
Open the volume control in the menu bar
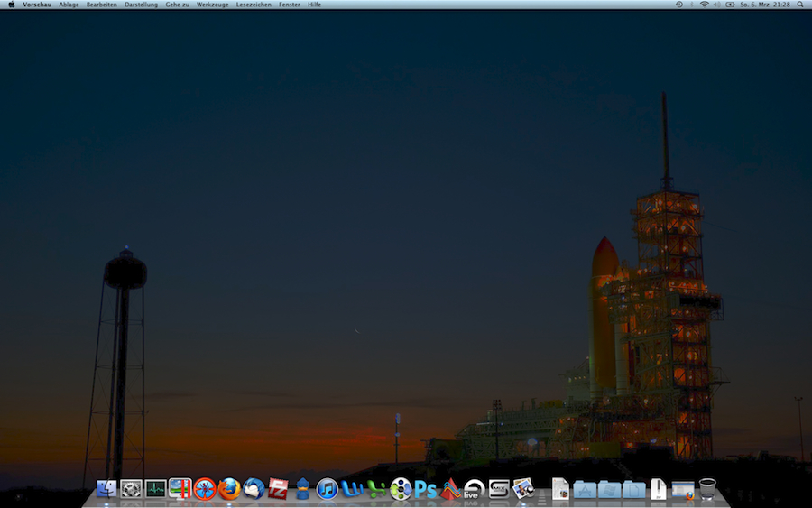click(x=716, y=5)
